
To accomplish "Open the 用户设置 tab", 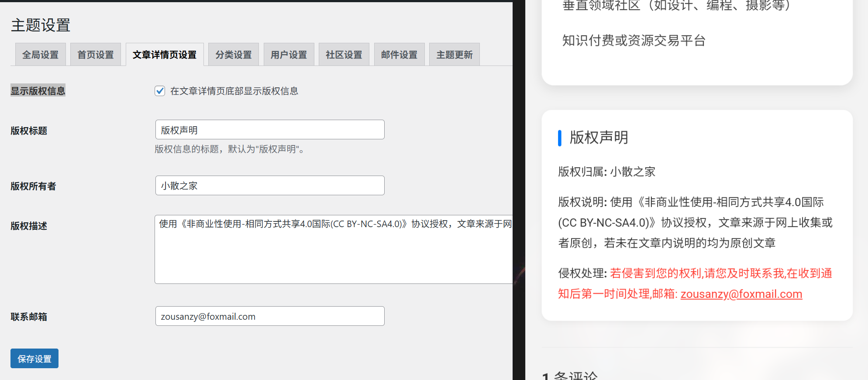I will click(x=289, y=55).
